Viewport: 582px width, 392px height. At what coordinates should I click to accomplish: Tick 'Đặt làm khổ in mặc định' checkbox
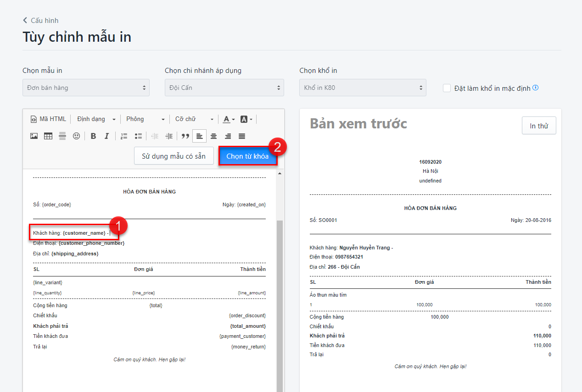click(x=447, y=88)
